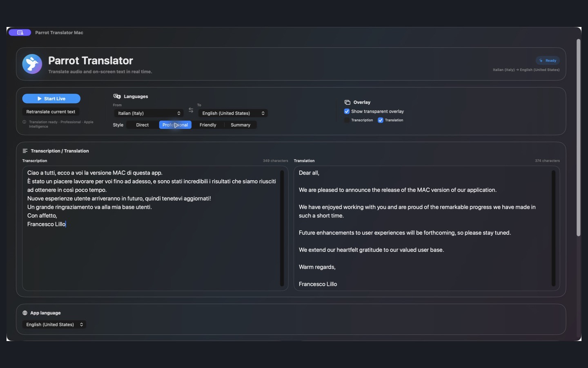The image size is (588, 368).
Task: Click the 'Parrot Translator' heading
Action: 91,61
